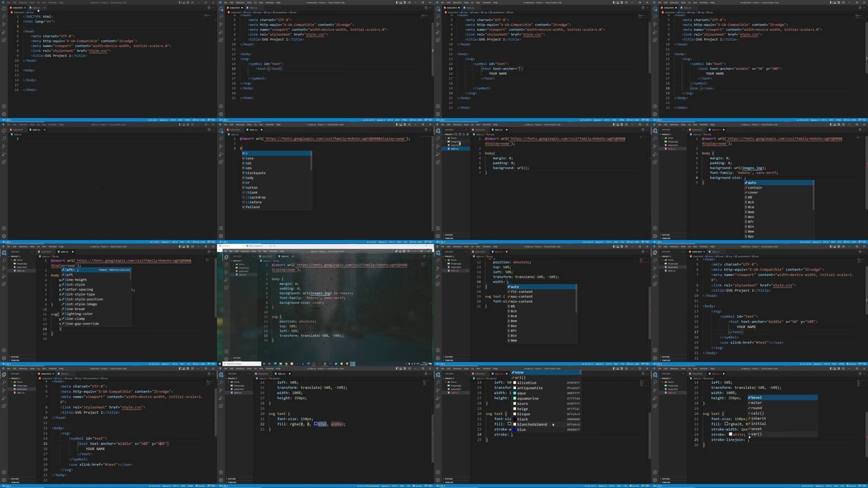
Task: Open Selection menu in the DOCTYPE html window
Action: click(x=23, y=3)
